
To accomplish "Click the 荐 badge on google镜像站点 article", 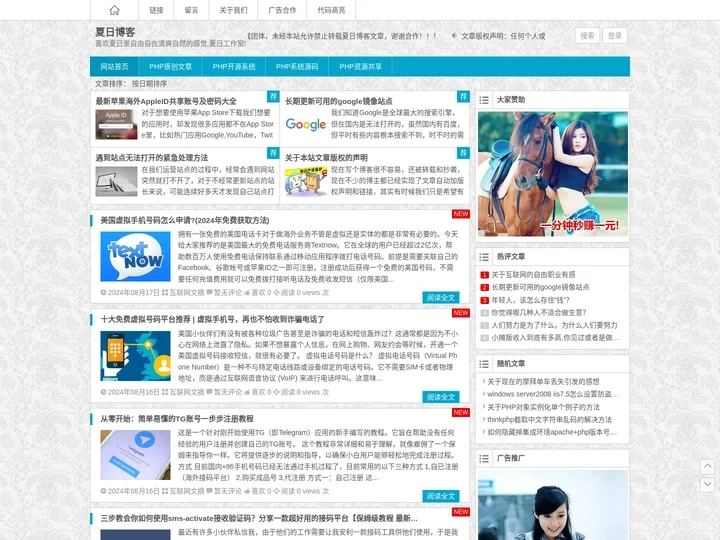I will 463,96.
